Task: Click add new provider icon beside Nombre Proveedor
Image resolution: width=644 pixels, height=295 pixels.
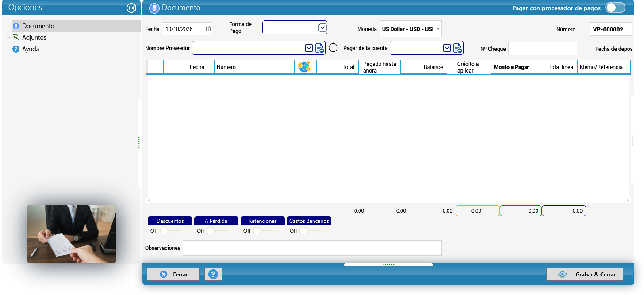Action: (x=320, y=48)
